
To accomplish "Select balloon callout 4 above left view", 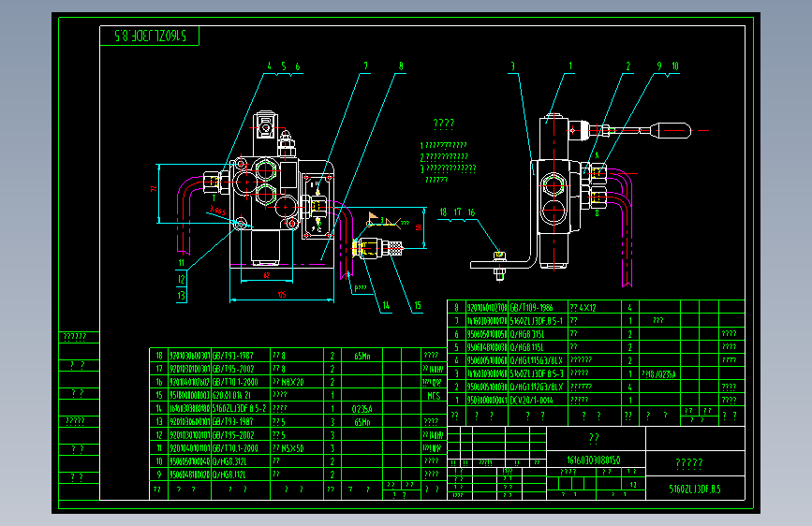I will click(270, 66).
